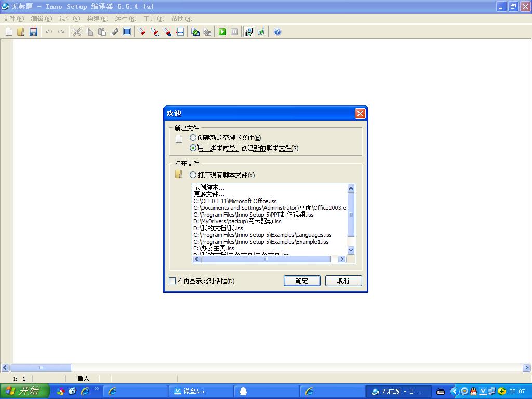Image resolution: width=532 pixels, height=399 pixels.
Task: Click the Paste clipboard toolbar icon
Action: pos(102,32)
